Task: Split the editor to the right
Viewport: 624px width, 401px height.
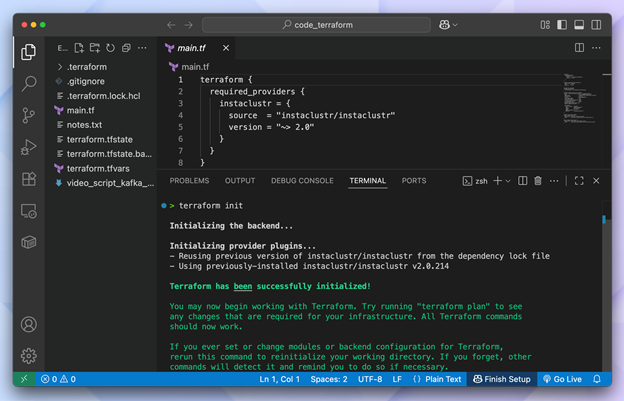Action: point(579,48)
